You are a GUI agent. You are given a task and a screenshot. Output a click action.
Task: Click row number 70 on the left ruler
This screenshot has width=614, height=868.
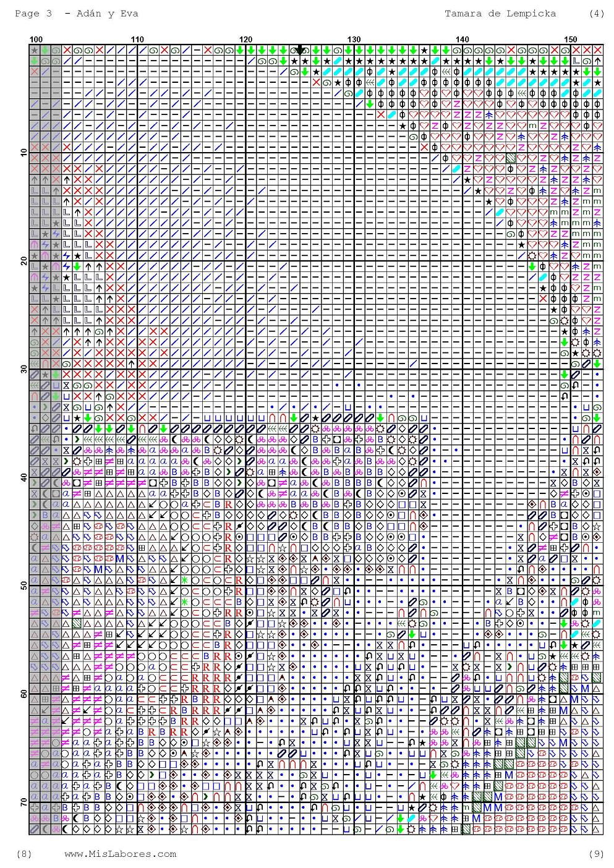(23, 802)
